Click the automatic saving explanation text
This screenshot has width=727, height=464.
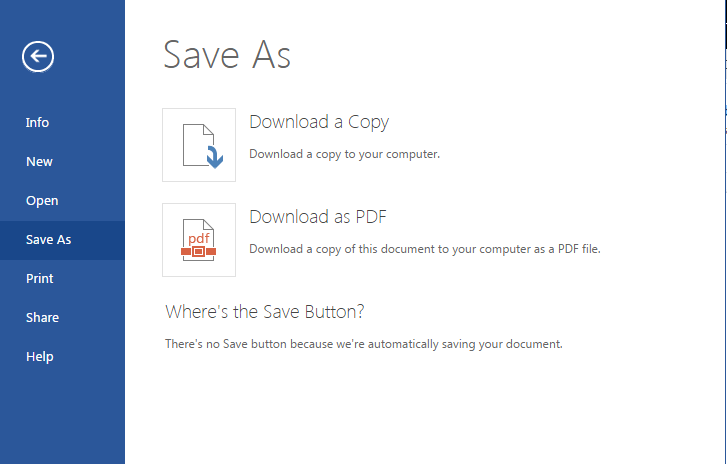click(x=364, y=344)
